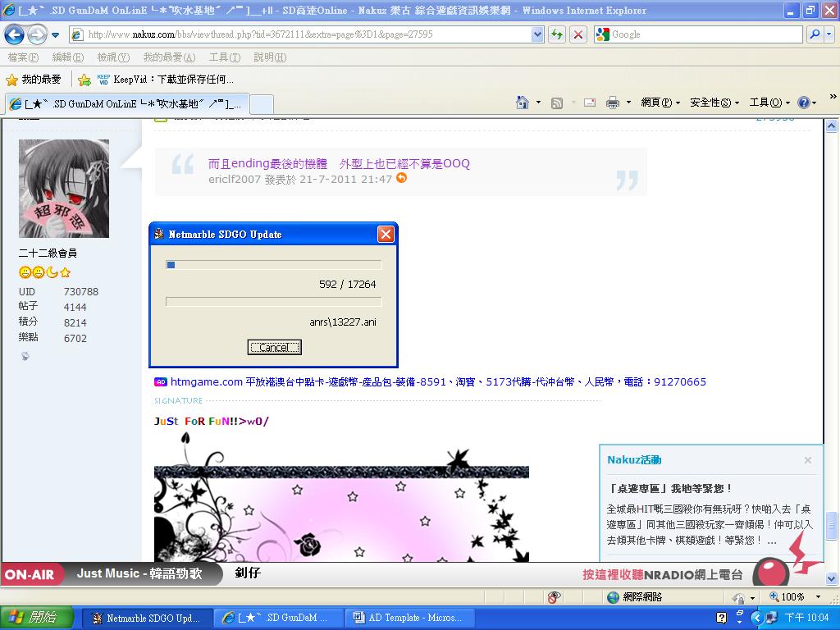Viewport: 840px width, 630px height.
Task: Switch to Netmarble SDGO Upd... taskbar item
Action: (148, 619)
